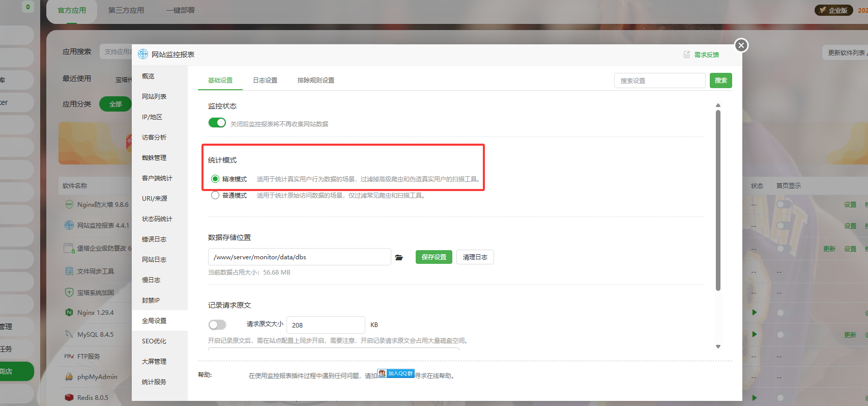
Task: Open 网站列表 in dialog sidebar
Action: click(x=160, y=96)
